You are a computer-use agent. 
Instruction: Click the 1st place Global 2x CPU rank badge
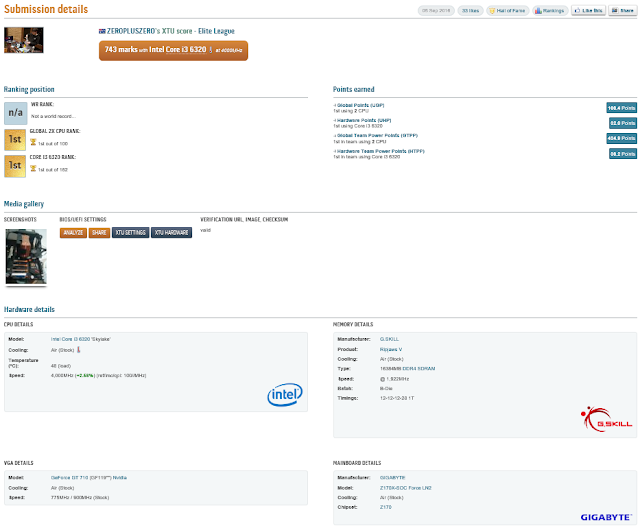point(15,137)
